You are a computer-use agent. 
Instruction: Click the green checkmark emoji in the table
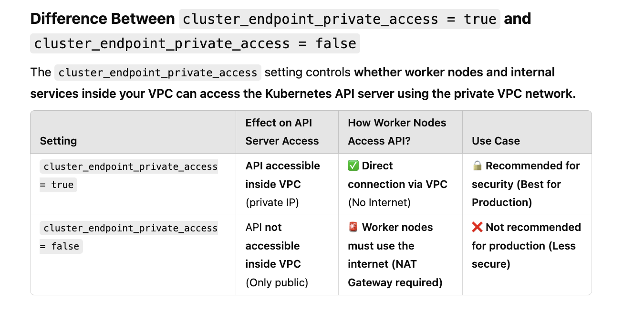coord(353,166)
